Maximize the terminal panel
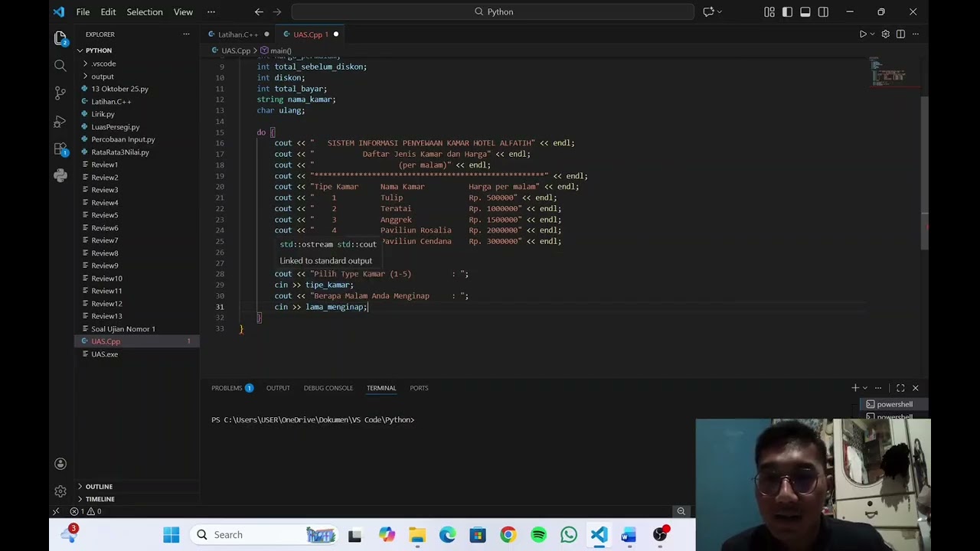This screenshot has height=551, width=980. coord(900,388)
